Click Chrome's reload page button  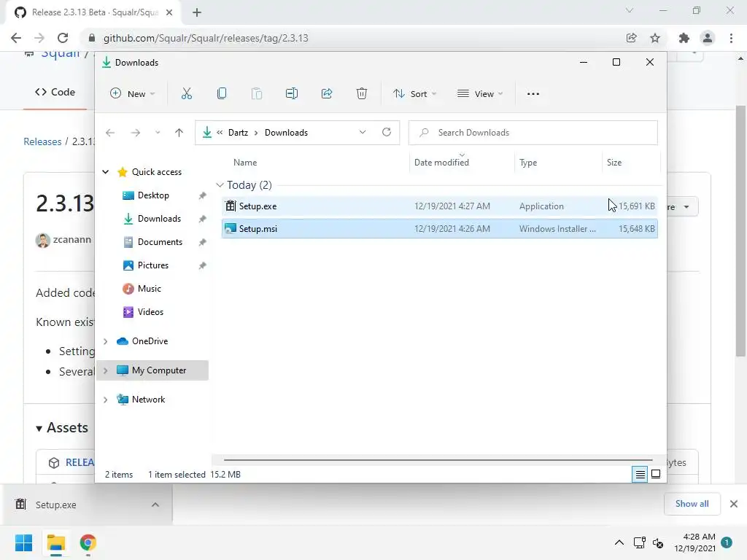[x=63, y=38]
